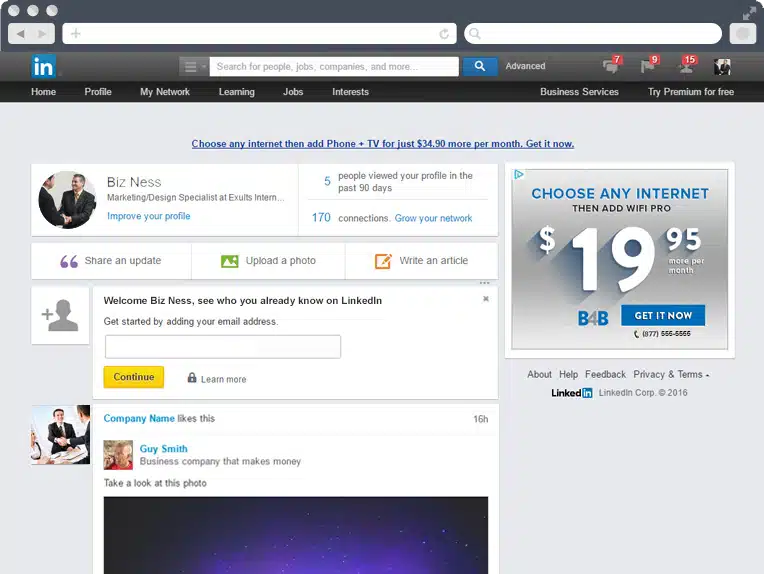Click the AdChoices triangle icon
The height and width of the screenshot is (574, 764).
(x=519, y=174)
